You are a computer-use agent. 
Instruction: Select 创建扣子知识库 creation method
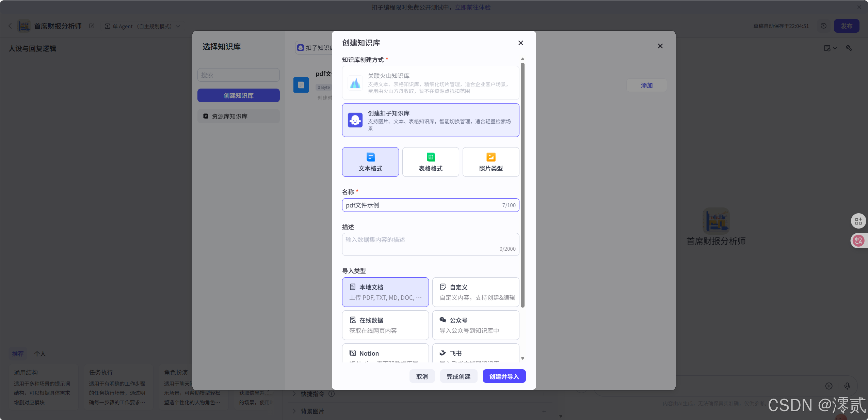tap(430, 120)
